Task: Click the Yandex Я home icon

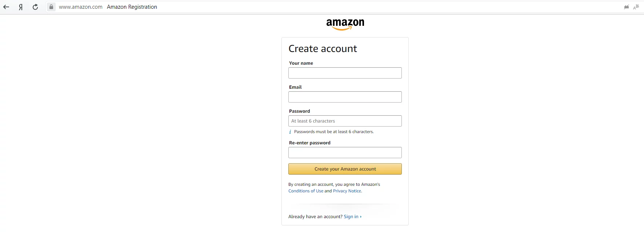Action: (20, 7)
